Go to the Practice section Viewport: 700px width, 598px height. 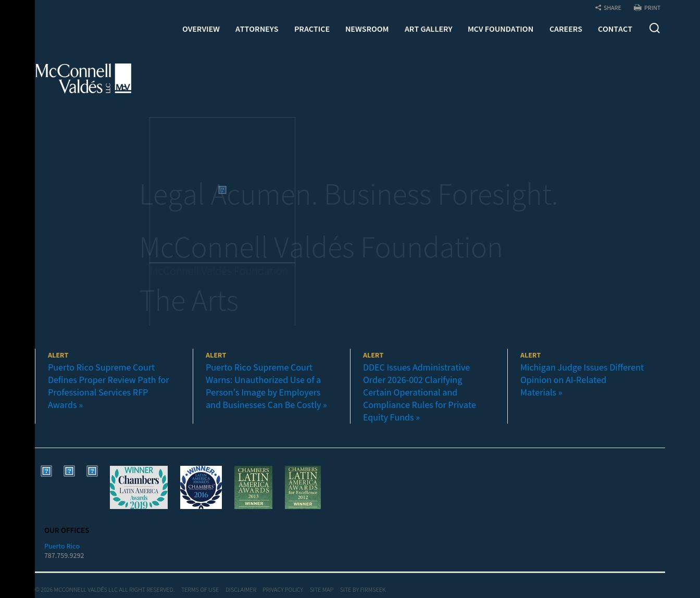[x=311, y=29]
